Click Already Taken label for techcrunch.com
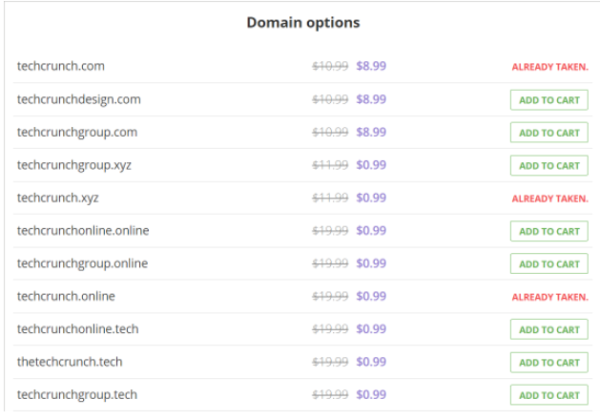Screen dimensions: 600x420 pos(550,67)
